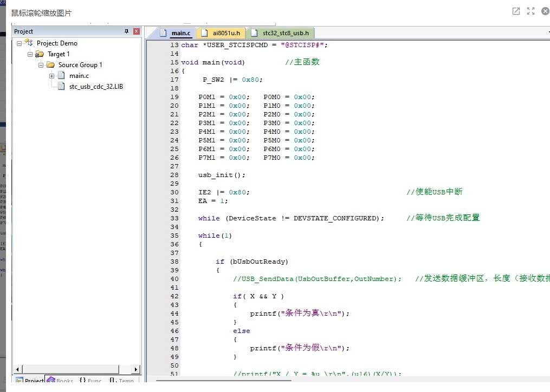Collapse the Project: Demo tree node

point(20,43)
